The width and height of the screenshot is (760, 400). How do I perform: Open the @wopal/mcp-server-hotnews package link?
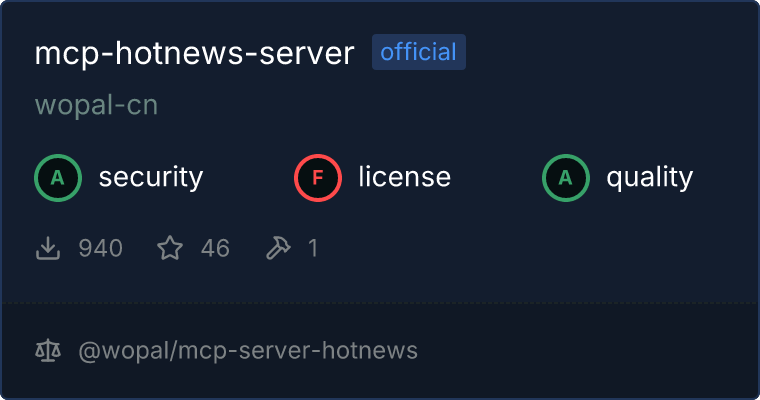pyautogui.click(x=248, y=351)
